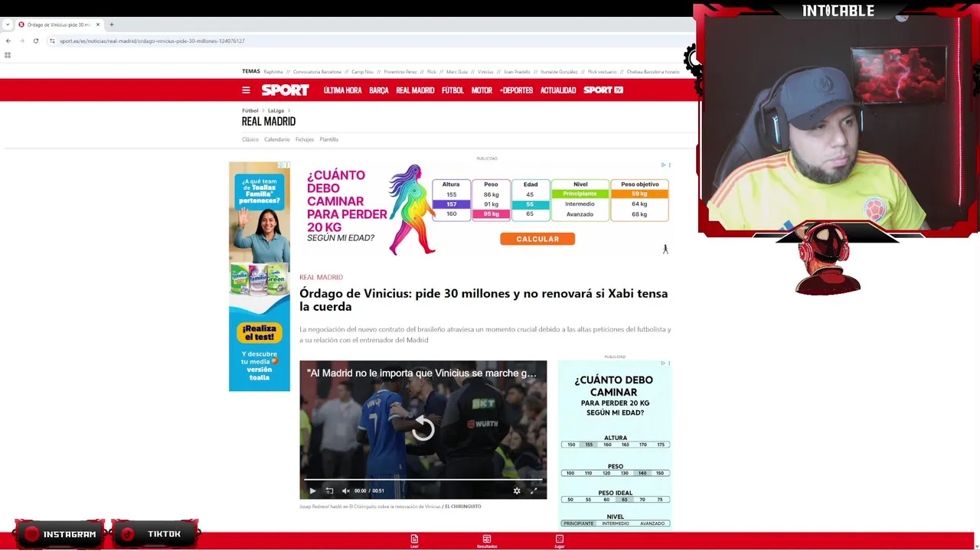Click the Raphinha topic link

[x=273, y=72]
